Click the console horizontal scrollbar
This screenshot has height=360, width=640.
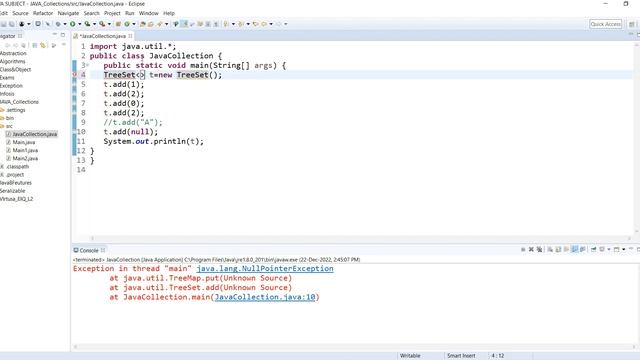tap(354, 347)
